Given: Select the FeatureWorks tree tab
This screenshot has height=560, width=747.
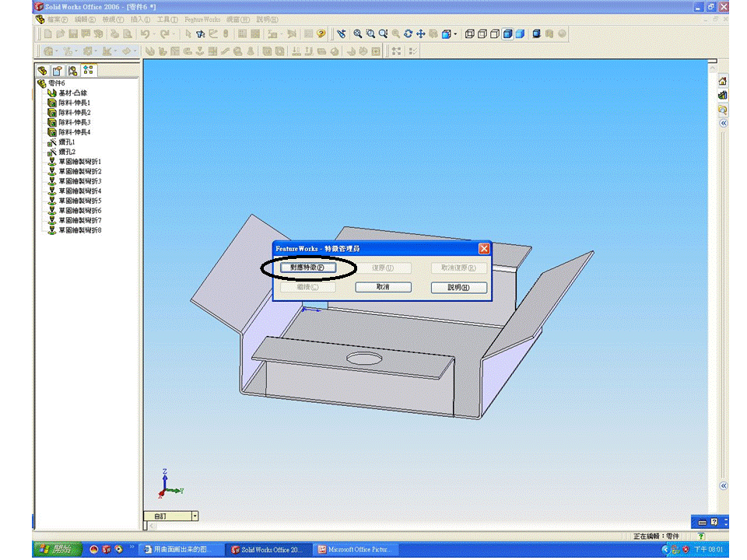Looking at the screenshot, I should [x=89, y=71].
